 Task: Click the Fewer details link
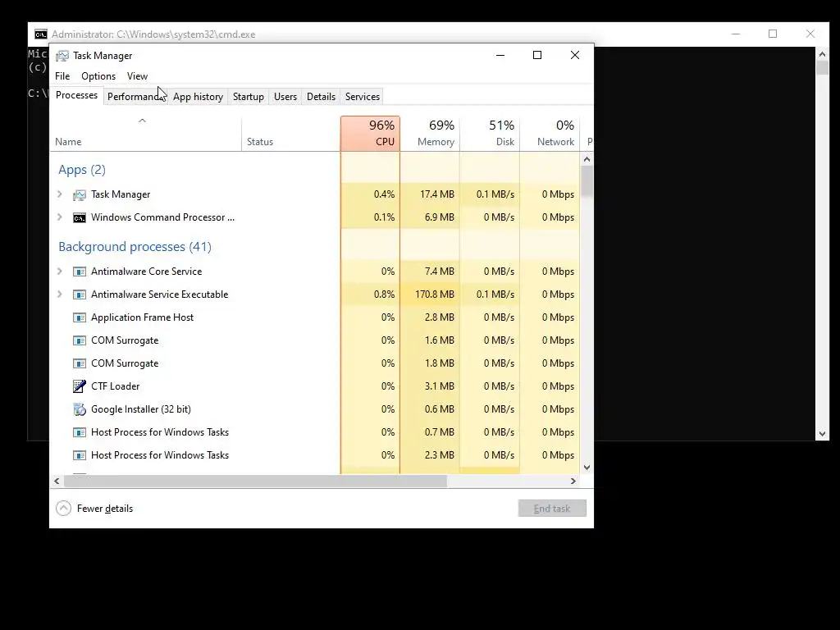coord(104,509)
